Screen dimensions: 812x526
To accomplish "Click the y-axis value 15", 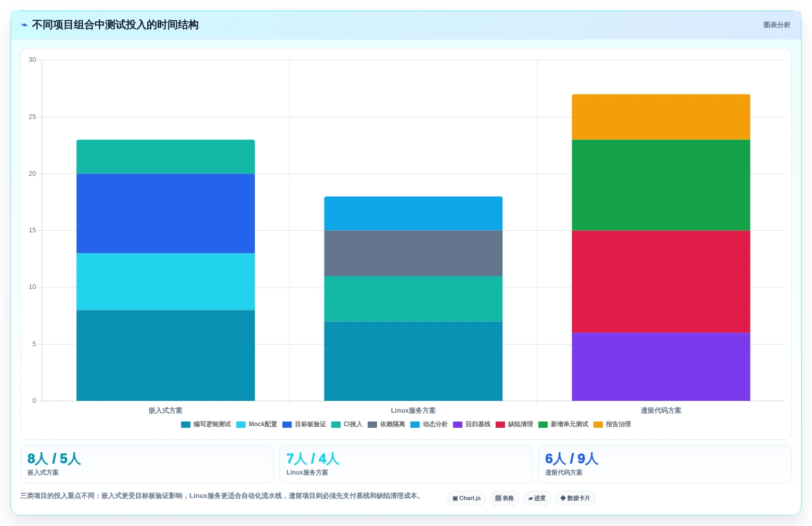I will coord(32,230).
